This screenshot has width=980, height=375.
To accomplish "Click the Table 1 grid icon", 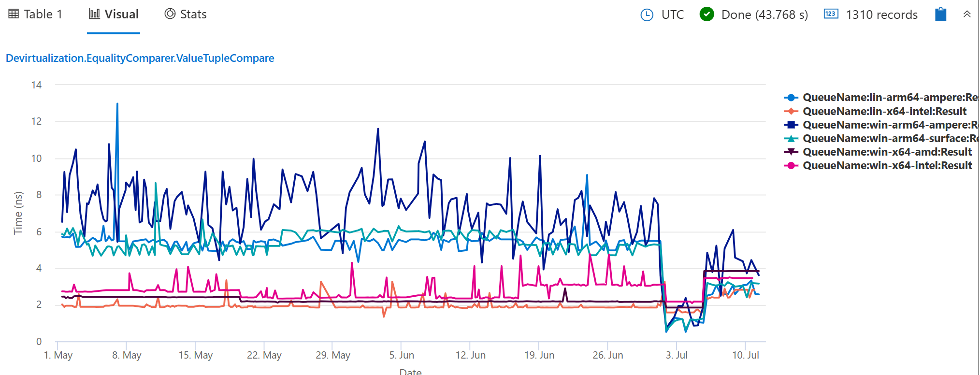I will pyautogui.click(x=13, y=14).
